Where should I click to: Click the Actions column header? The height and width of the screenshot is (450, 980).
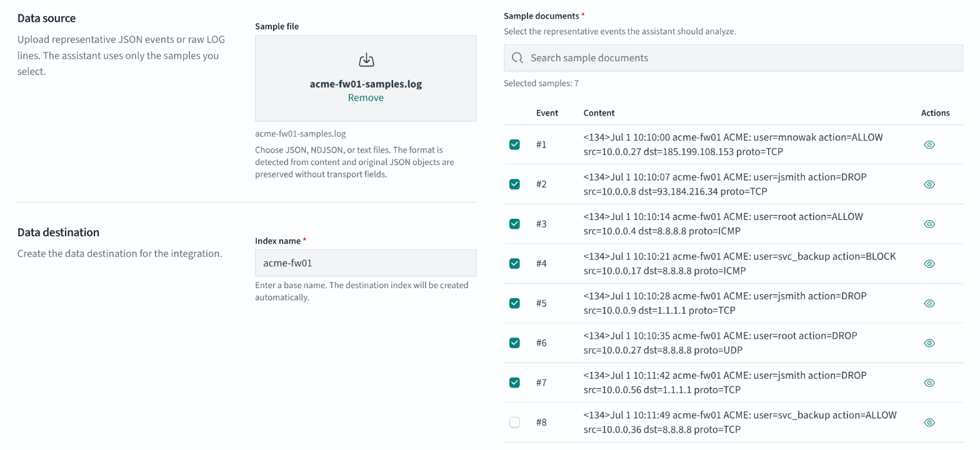point(935,113)
